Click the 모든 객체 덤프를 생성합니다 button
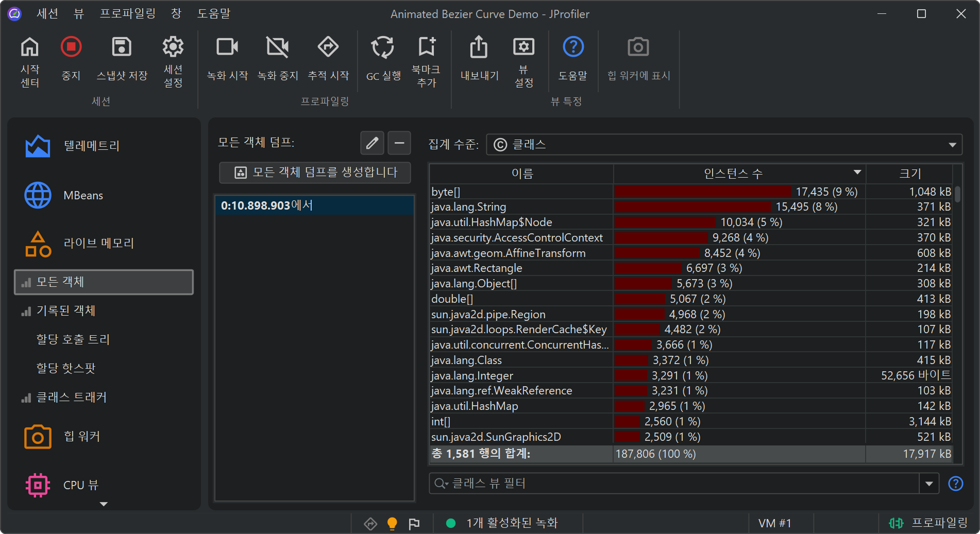 315,173
